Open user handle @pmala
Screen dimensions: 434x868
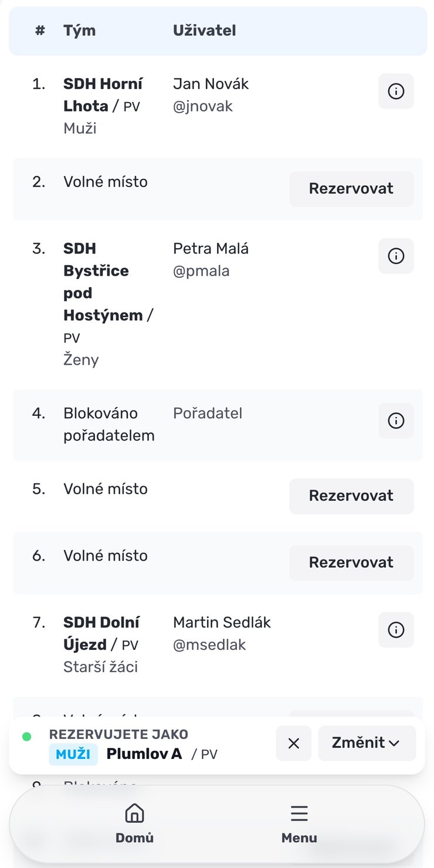[x=201, y=271]
